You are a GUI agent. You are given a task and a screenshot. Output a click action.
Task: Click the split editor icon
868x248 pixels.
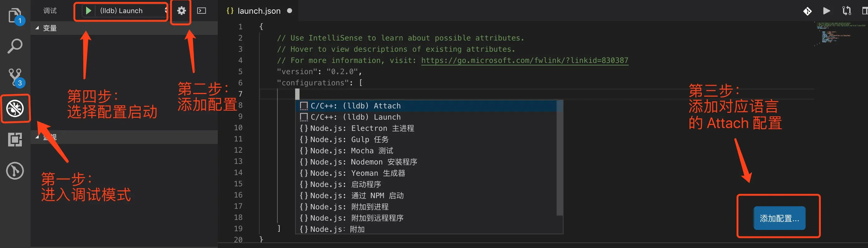point(865,11)
